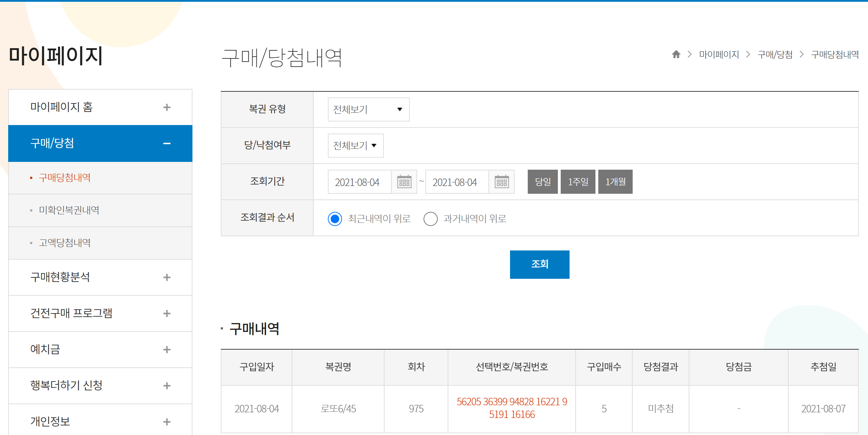The height and width of the screenshot is (435, 868).
Task: Set period with 1개월 button
Action: [615, 182]
